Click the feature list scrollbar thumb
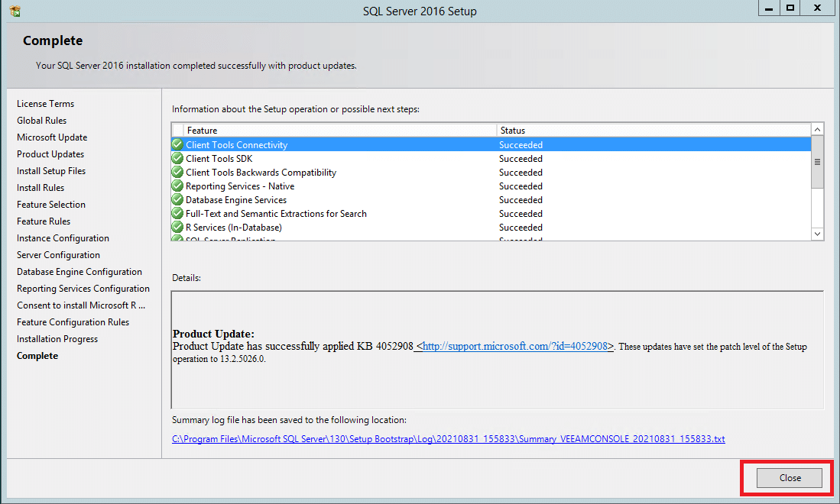The height and width of the screenshot is (504, 840). (818, 162)
